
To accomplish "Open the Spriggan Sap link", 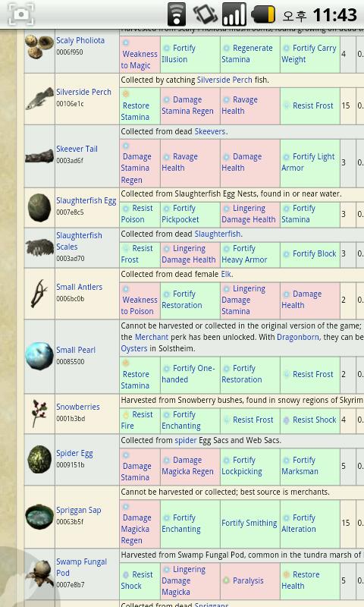I will [x=79, y=510].
